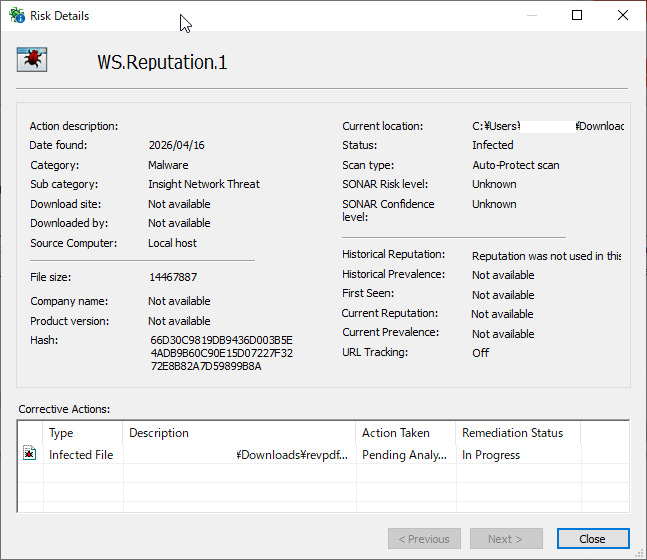The height and width of the screenshot is (560, 647).
Task: Click the Current Reputation Not available value
Action: 502,314
